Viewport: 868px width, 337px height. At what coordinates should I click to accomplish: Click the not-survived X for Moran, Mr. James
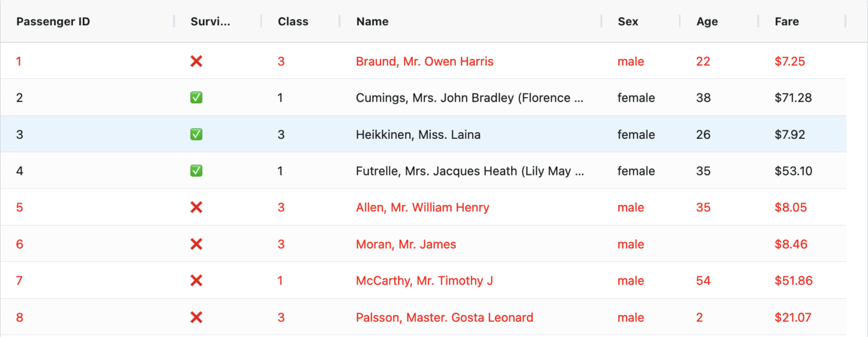[196, 244]
